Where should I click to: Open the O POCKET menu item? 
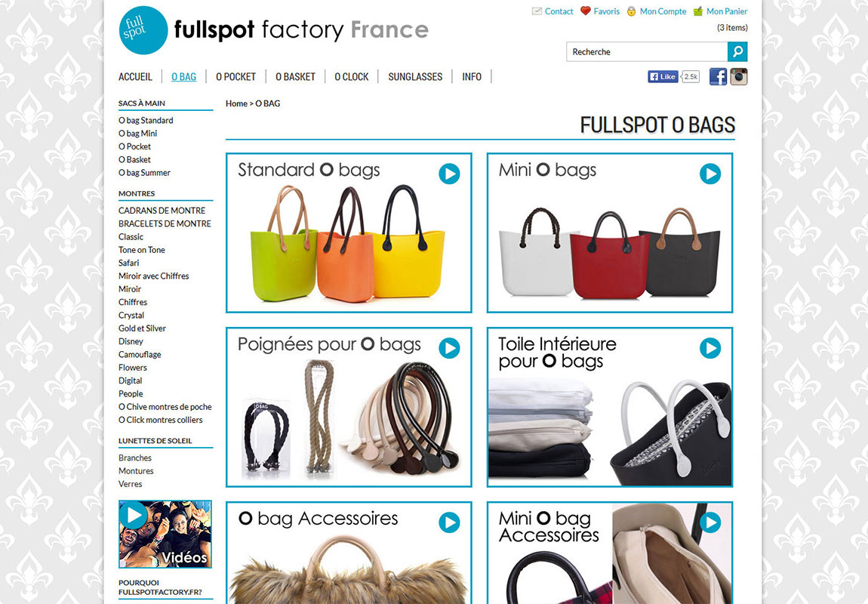coord(235,77)
